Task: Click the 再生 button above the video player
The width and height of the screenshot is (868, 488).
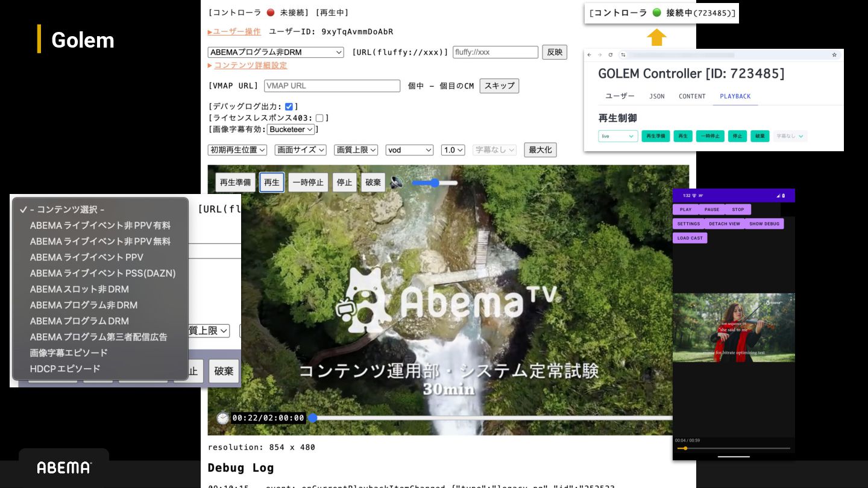Action: 272,183
